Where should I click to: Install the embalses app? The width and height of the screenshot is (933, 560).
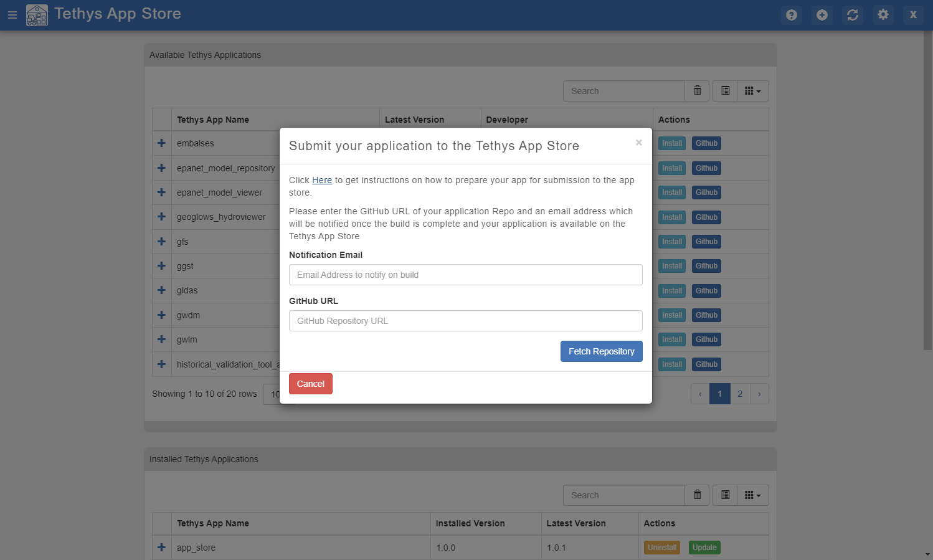[x=672, y=143]
